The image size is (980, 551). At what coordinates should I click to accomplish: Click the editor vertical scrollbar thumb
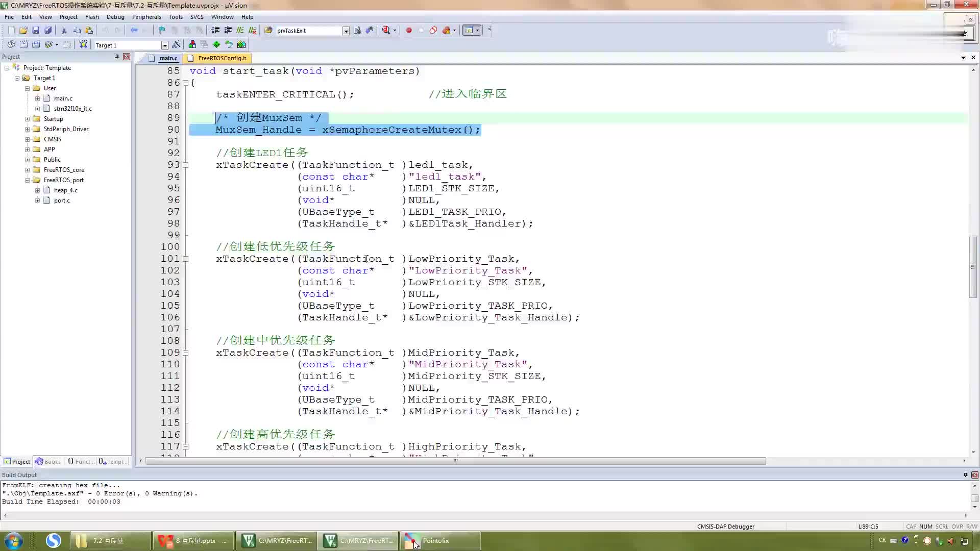coord(973,267)
